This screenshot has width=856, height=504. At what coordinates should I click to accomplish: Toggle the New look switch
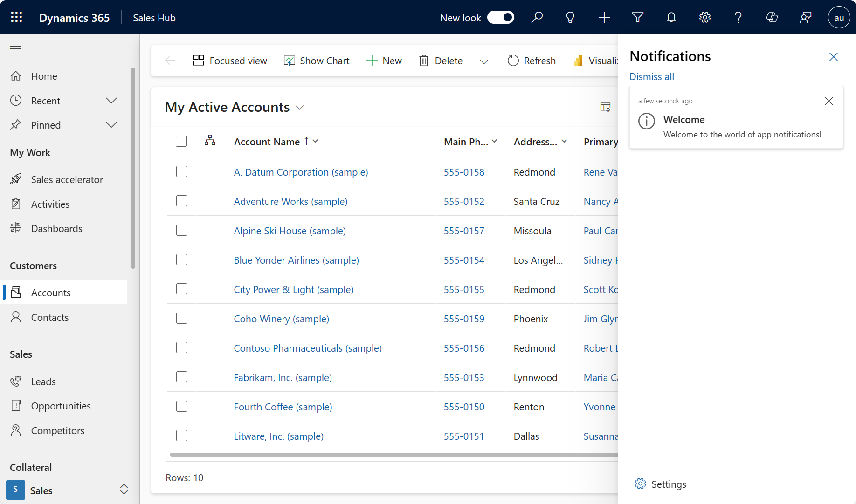coord(500,18)
